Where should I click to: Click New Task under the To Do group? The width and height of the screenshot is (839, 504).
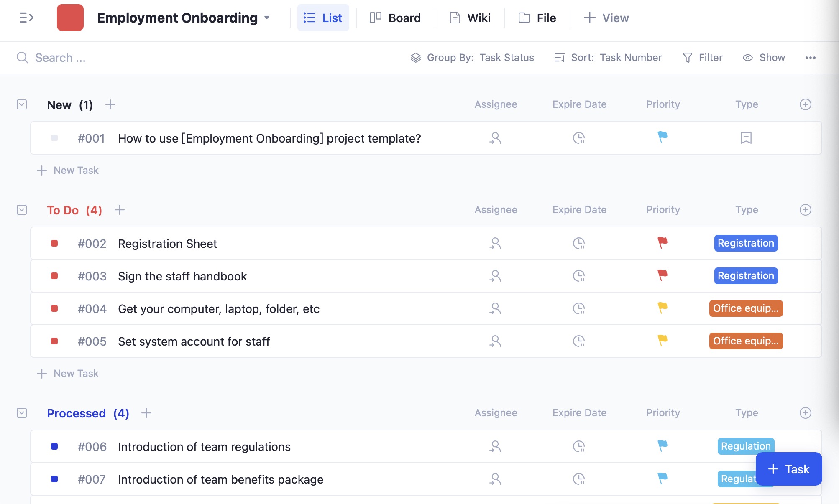click(68, 373)
